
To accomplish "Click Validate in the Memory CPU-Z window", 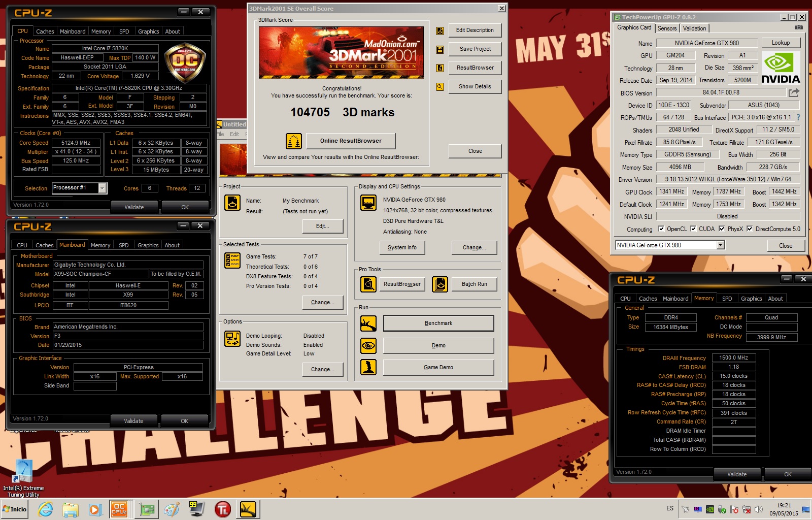I will click(x=737, y=474).
